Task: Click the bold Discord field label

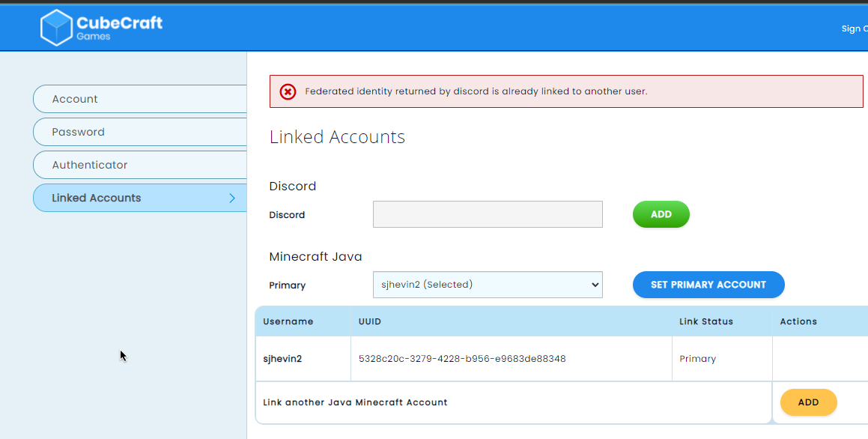Action: (287, 215)
